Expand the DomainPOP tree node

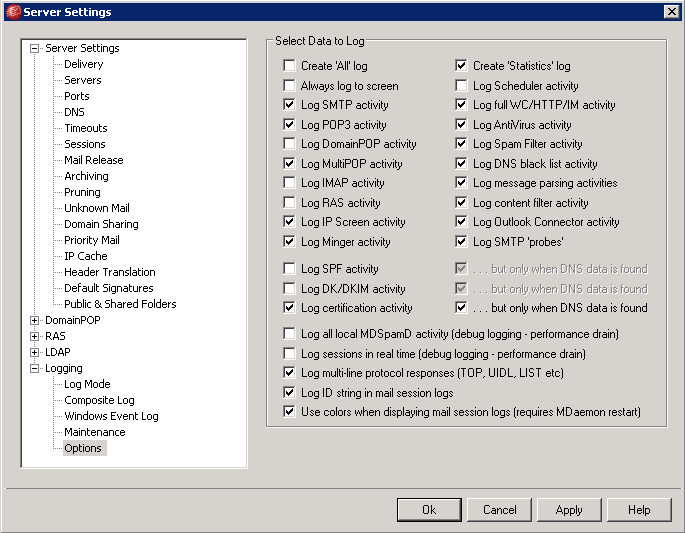[35, 320]
